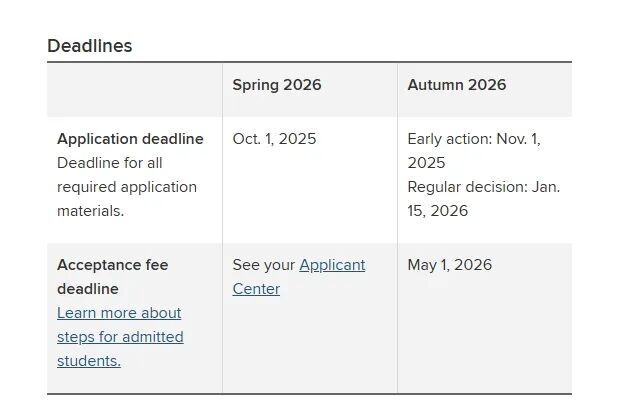Click the word 'Center' in the link
The height and width of the screenshot is (406, 625).
point(256,289)
